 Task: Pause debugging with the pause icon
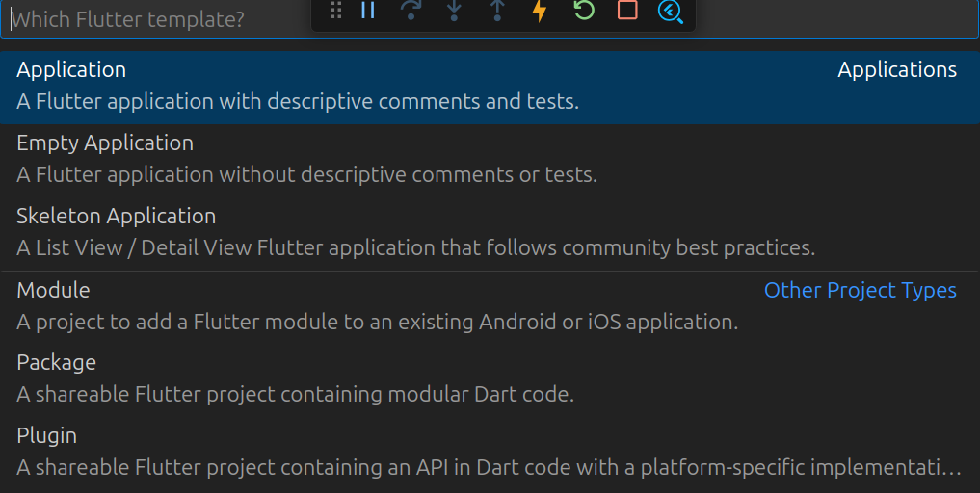click(368, 10)
